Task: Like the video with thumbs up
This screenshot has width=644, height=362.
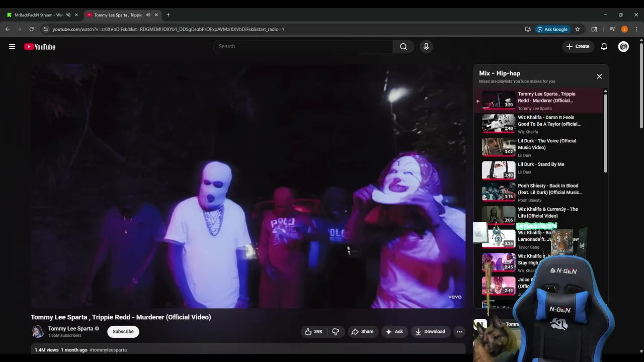Action: tap(313, 332)
